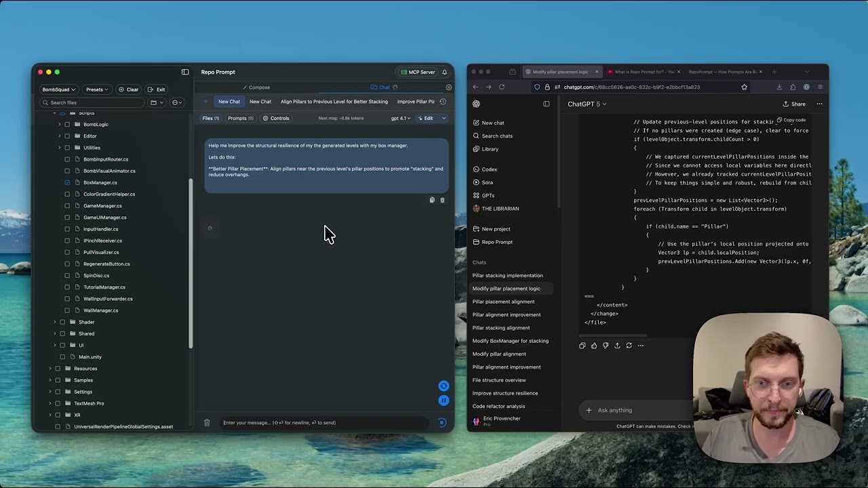
Task: Open the BombSquad workspace dropdown
Action: [x=58, y=89]
